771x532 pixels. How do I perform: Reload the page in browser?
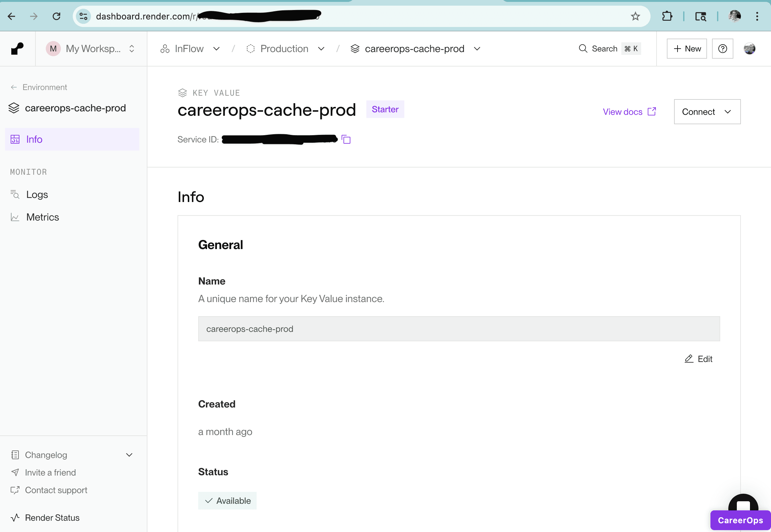click(x=56, y=16)
